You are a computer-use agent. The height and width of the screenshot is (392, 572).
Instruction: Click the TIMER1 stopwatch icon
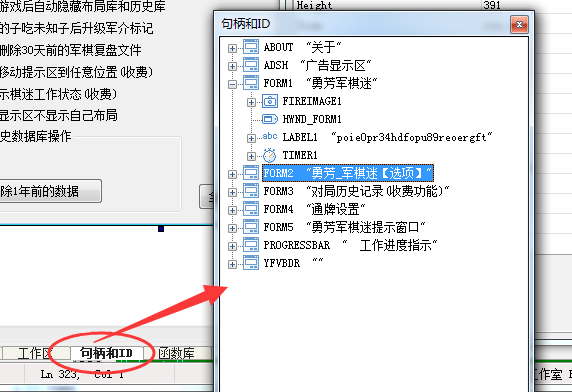pyautogui.click(x=270, y=155)
